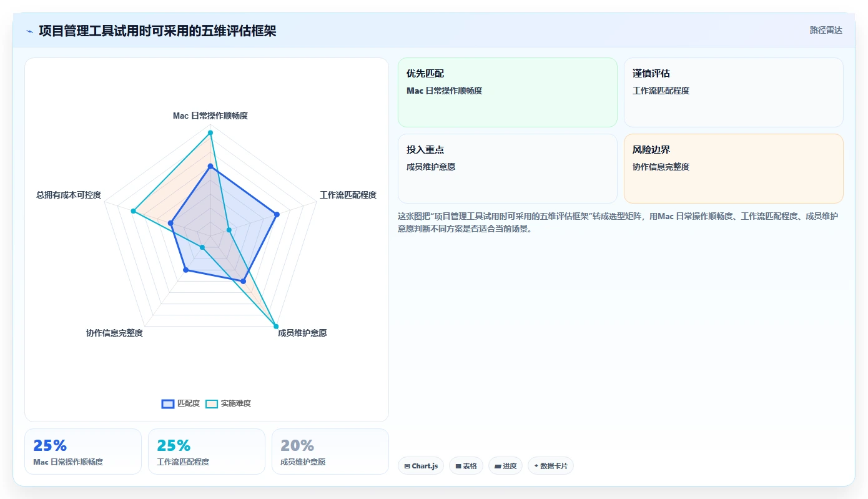The image size is (868, 499).
Task: Click the gray 20% 成员维护意愿 stat
Action: point(330,452)
